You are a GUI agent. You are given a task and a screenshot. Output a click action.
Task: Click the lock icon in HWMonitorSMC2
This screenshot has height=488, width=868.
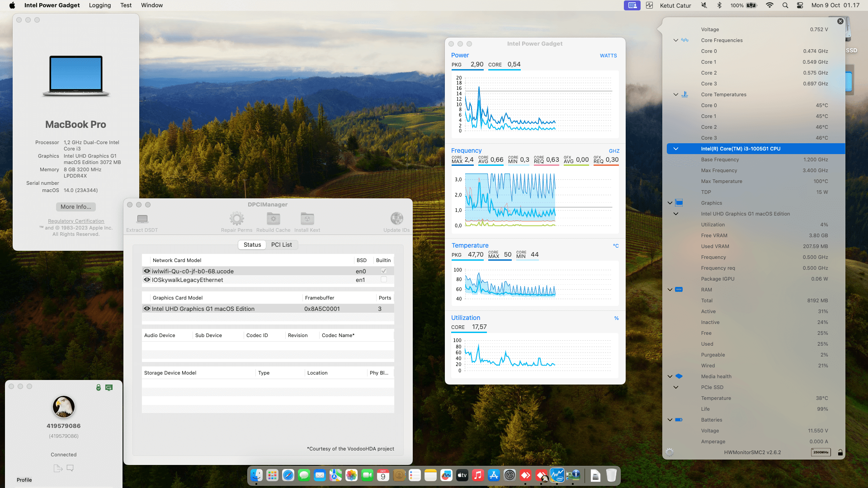tap(840, 452)
